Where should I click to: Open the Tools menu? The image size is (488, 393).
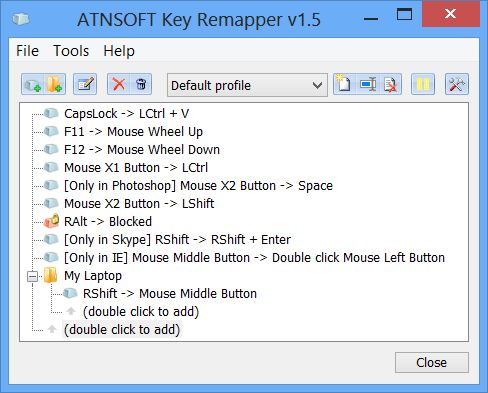71,51
